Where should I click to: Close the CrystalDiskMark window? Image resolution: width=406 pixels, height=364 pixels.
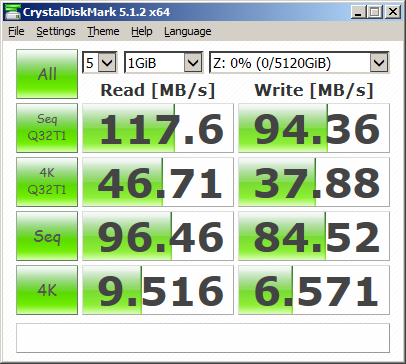tap(393, 12)
